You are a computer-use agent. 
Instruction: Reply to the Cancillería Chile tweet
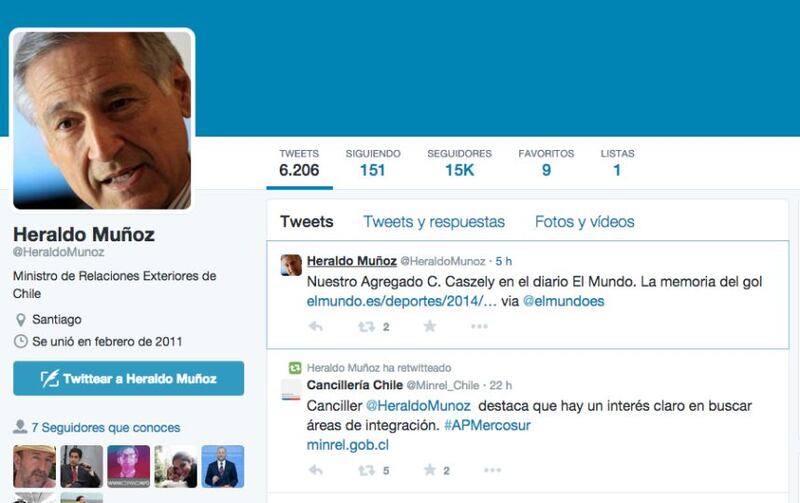pyautogui.click(x=316, y=470)
